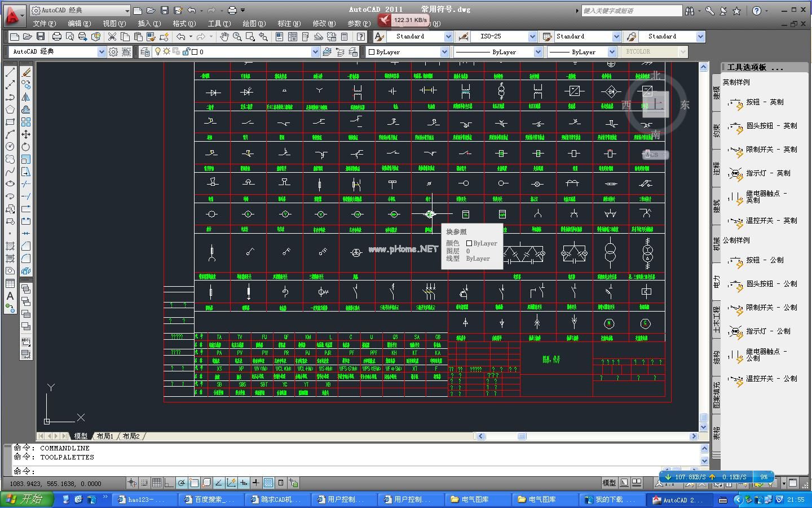812x508 pixels.
Task: Toggle Polar Tracking in status bar
Action: click(x=182, y=483)
